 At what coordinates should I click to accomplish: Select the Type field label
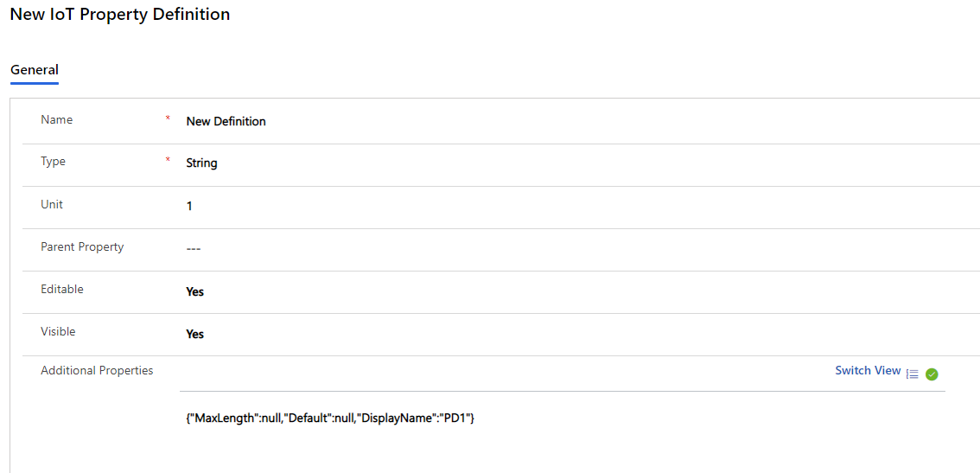pyautogui.click(x=53, y=162)
